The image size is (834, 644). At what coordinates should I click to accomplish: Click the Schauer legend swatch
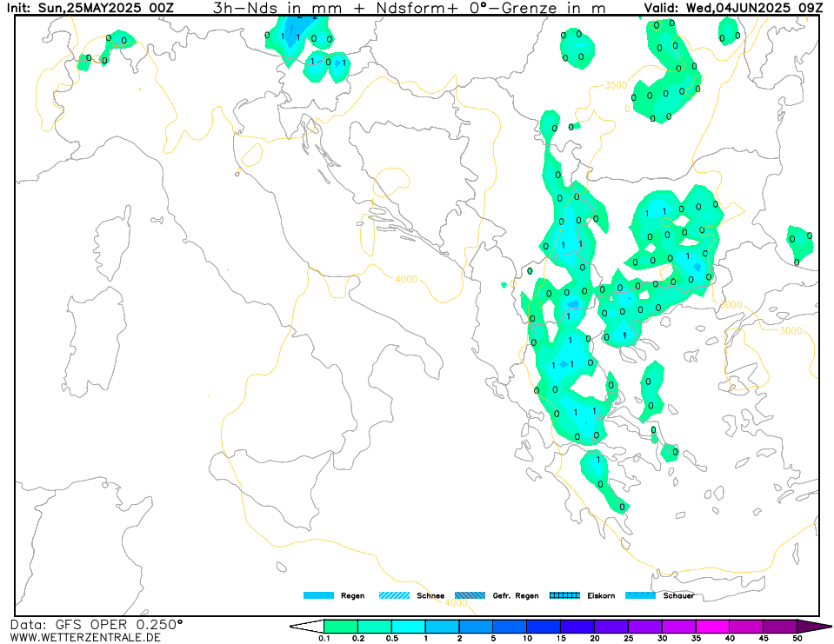point(640,595)
